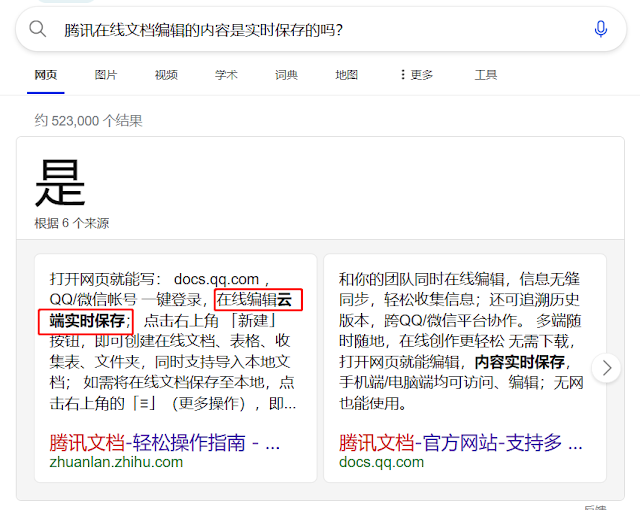Open the 词典 tab

click(286, 75)
